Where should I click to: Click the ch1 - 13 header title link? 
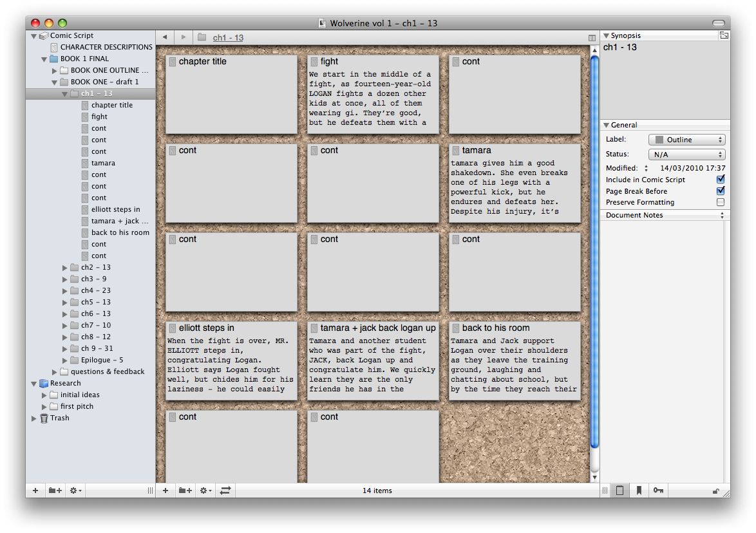pos(228,38)
